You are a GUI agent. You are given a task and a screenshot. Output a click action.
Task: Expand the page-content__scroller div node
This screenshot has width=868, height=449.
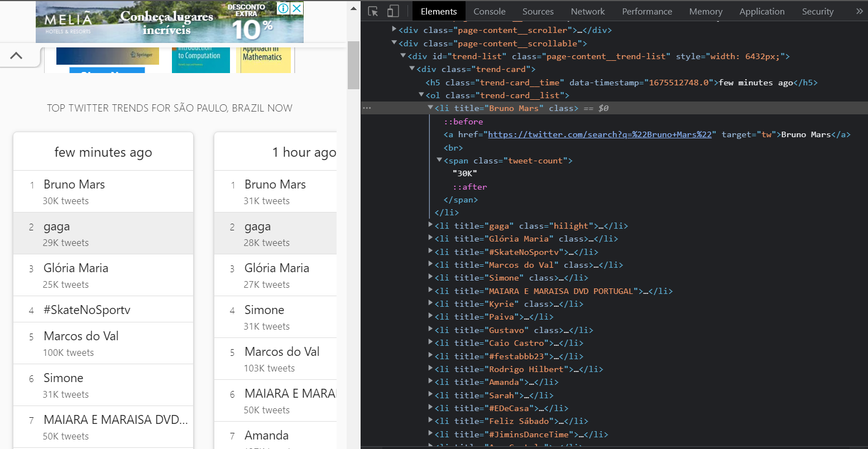394,30
